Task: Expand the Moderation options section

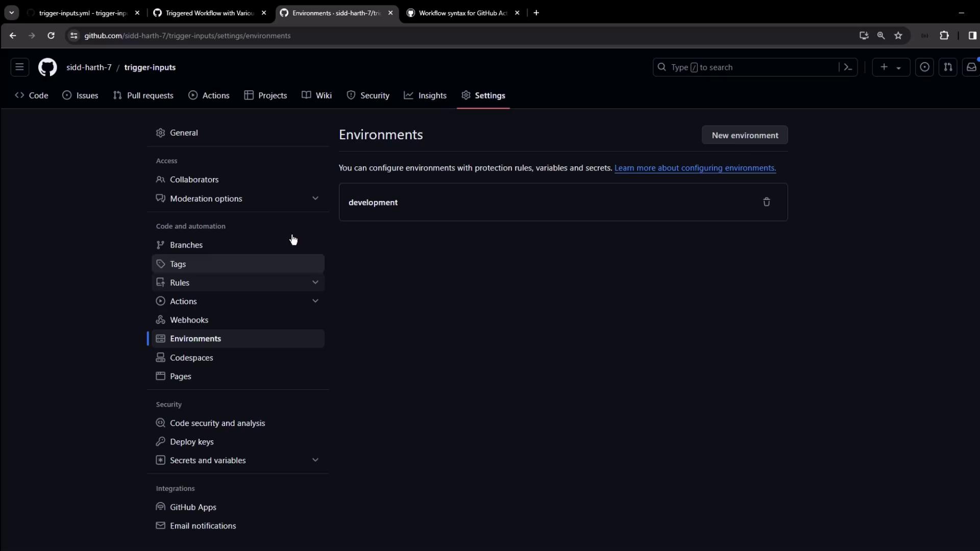Action: [x=315, y=198]
